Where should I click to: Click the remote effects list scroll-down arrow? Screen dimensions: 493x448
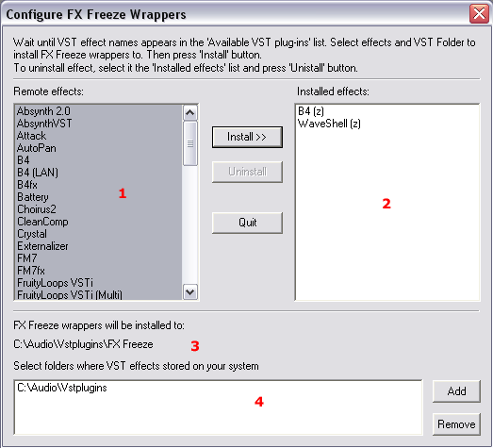(189, 292)
